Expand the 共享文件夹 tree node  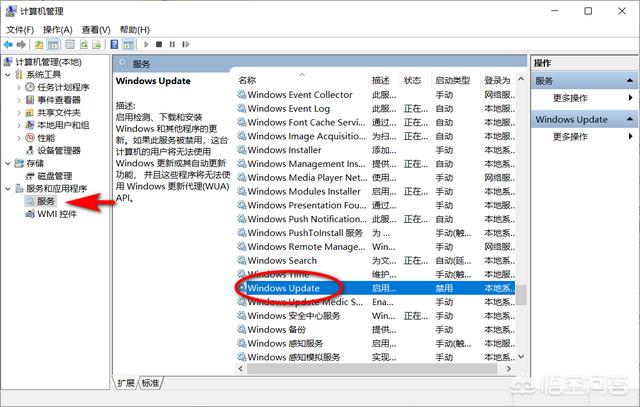coord(19,113)
